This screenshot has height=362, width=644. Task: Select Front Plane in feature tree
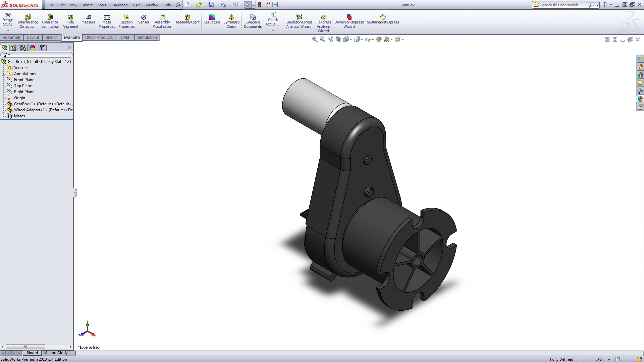click(24, 80)
